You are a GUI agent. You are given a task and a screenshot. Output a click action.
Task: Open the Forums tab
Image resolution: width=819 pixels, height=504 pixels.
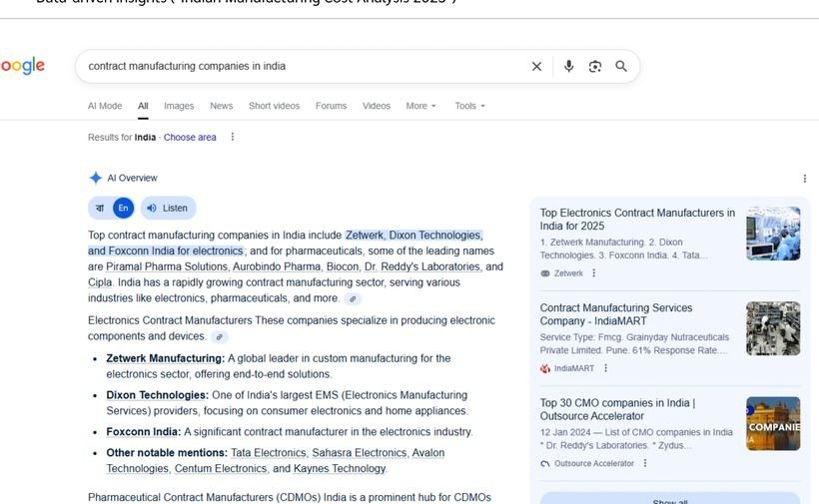pyautogui.click(x=331, y=106)
